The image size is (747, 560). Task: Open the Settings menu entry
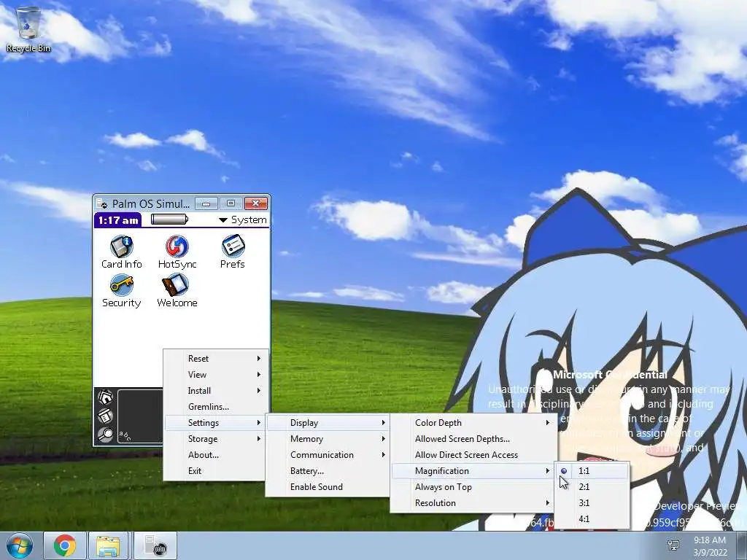[x=215, y=423]
